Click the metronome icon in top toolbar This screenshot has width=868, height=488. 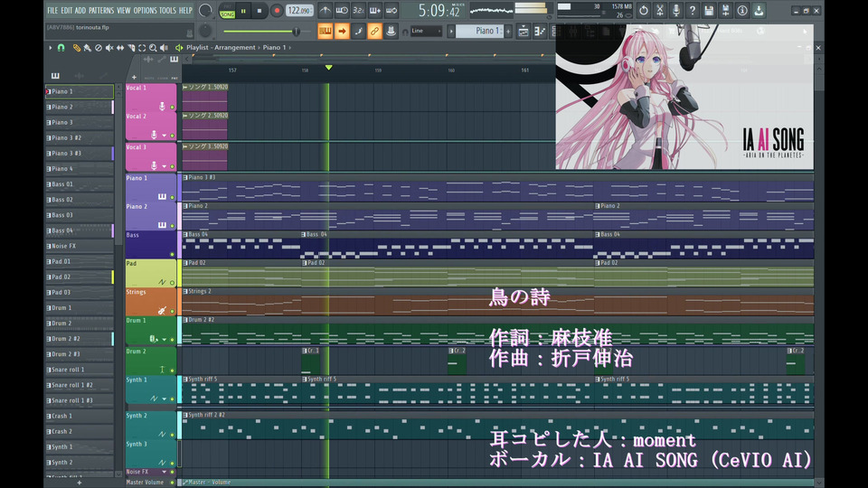tap(325, 10)
